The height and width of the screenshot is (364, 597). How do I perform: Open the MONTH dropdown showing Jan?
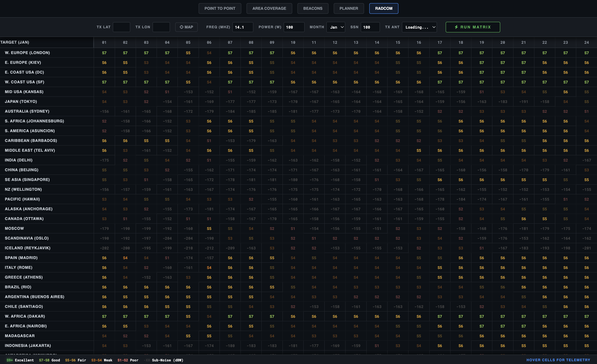pyautogui.click(x=336, y=27)
